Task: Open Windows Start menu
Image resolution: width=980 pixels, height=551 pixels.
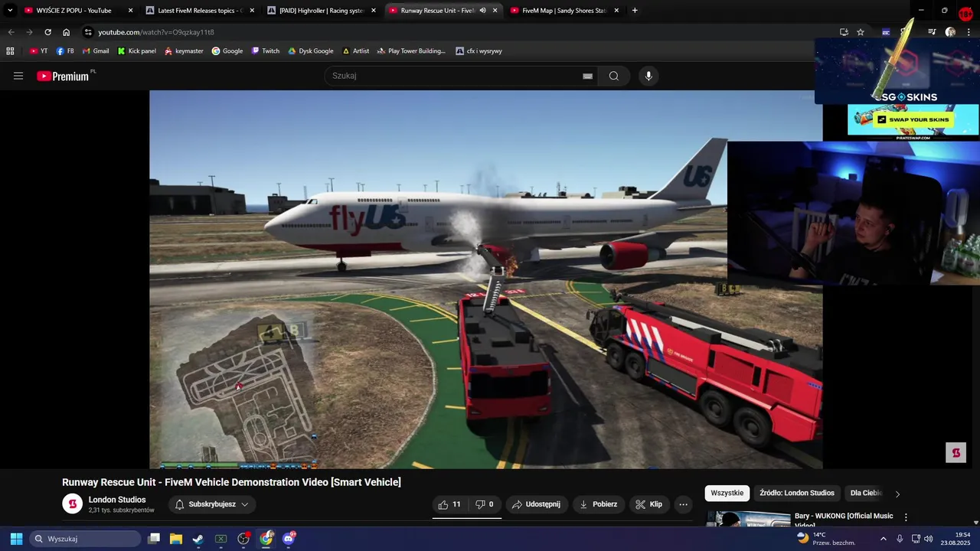Action: [16, 539]
